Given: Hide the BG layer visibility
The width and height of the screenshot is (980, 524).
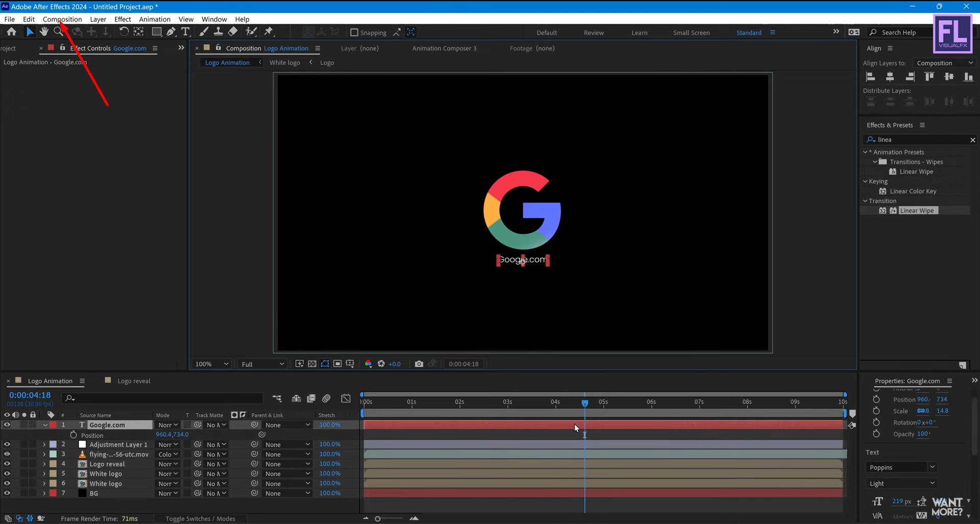Looking at the screenshot, I should coord(7,493).
